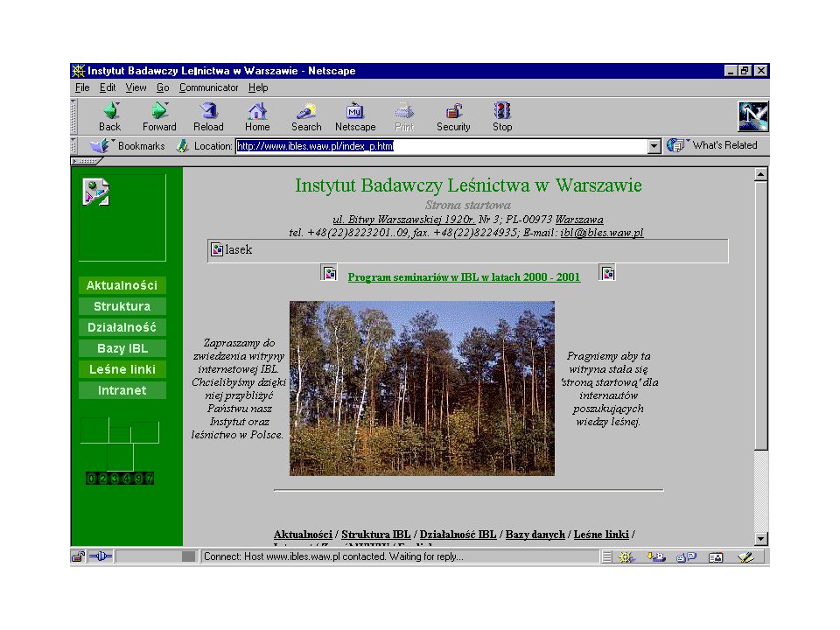Open Address Book from the component bar
The image size is (840, 630).
[x=716, y=557]
